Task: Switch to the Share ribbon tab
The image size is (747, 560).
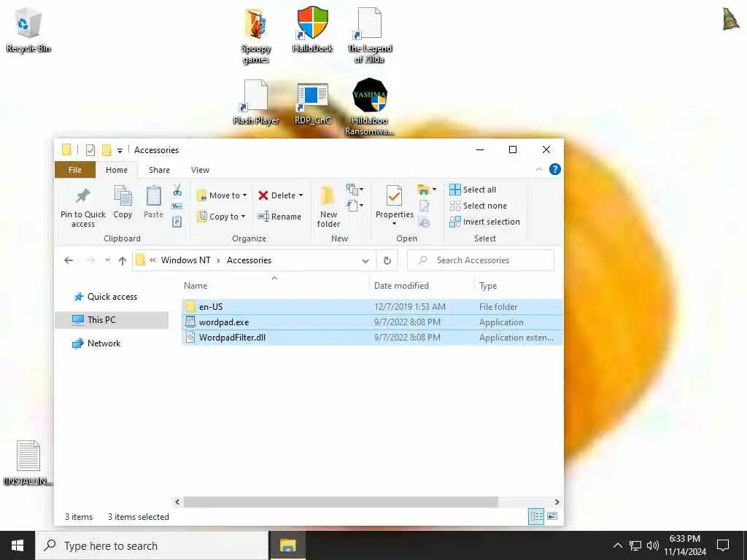Action: pyautogui.click(x=159, y=170)
